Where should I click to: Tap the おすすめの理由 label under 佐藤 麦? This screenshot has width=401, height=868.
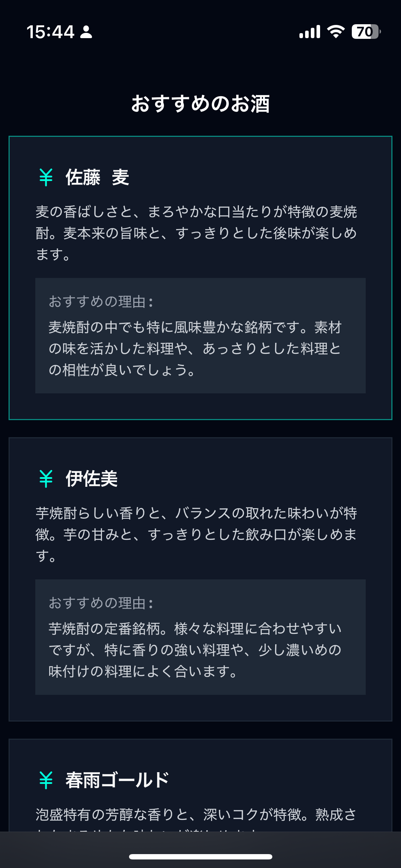[101, 301]
